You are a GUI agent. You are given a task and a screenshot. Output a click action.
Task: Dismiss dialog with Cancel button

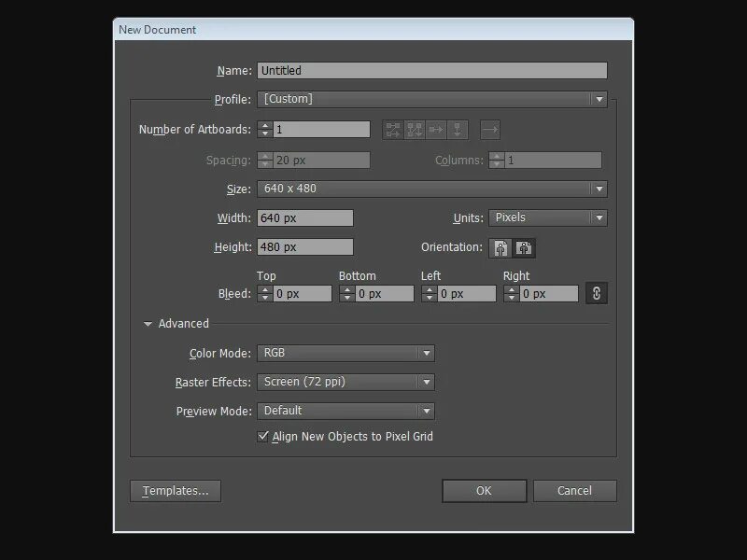click(x=574, y=491)
